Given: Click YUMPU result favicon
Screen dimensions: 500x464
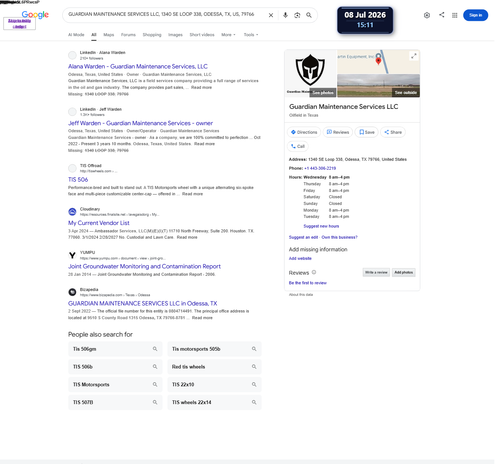Looking at the screenshot, I should coord(72,255).
